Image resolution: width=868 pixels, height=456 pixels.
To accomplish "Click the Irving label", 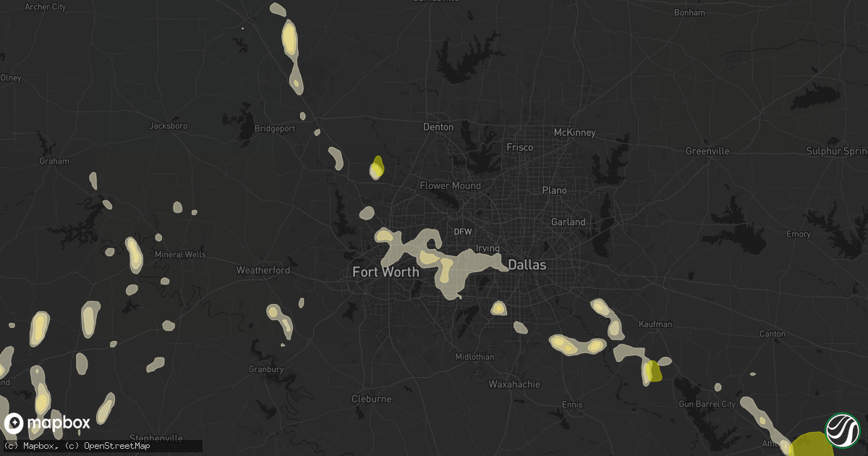I will tap(488, 248).
